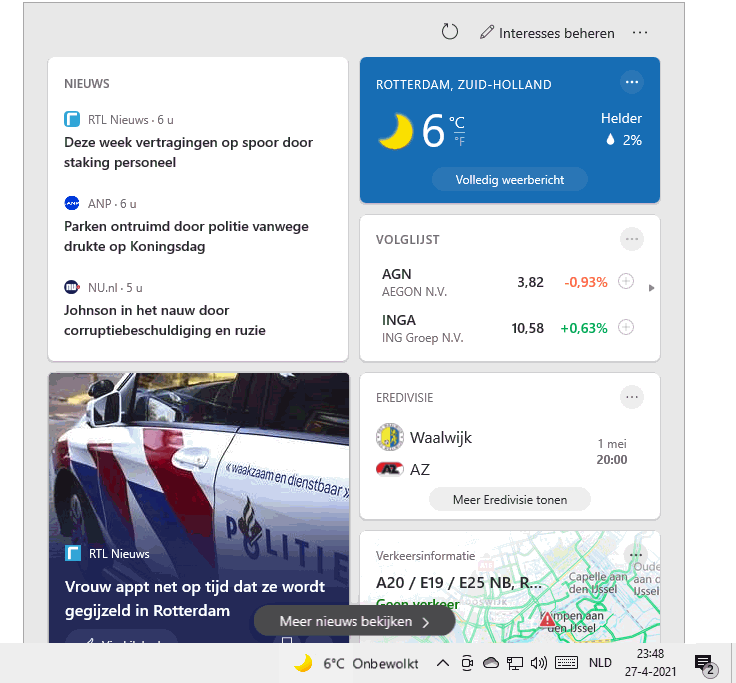
Task: Select °C temperature unit
Action: pyautogui.click(x=457, y=122)
